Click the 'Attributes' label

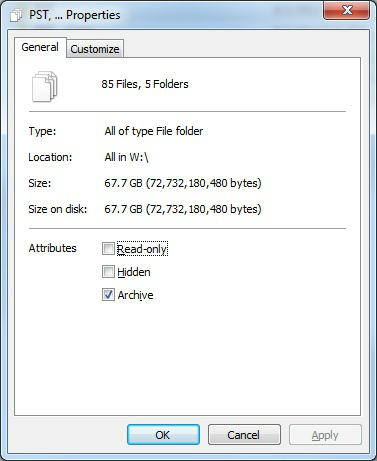click(52, 248)
